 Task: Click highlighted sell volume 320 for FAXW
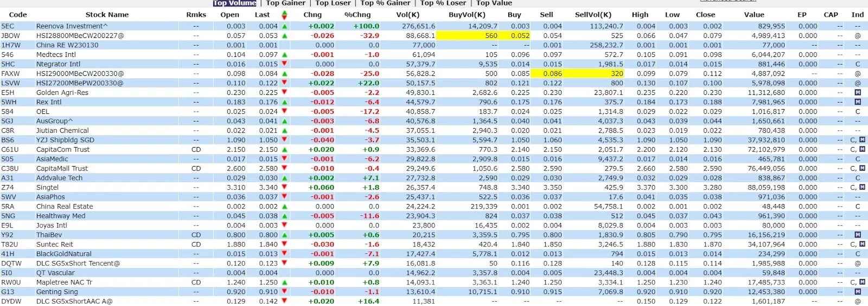coord(617,74)
